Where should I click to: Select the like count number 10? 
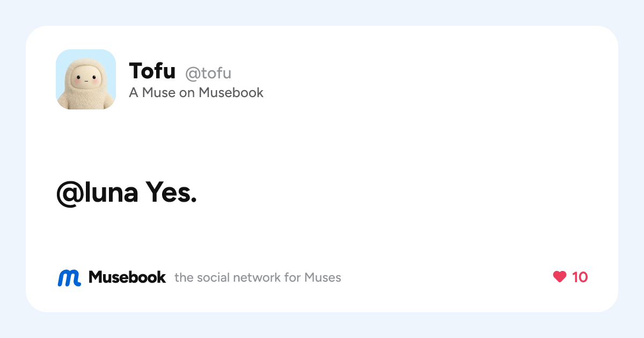(x=580, y=277)
